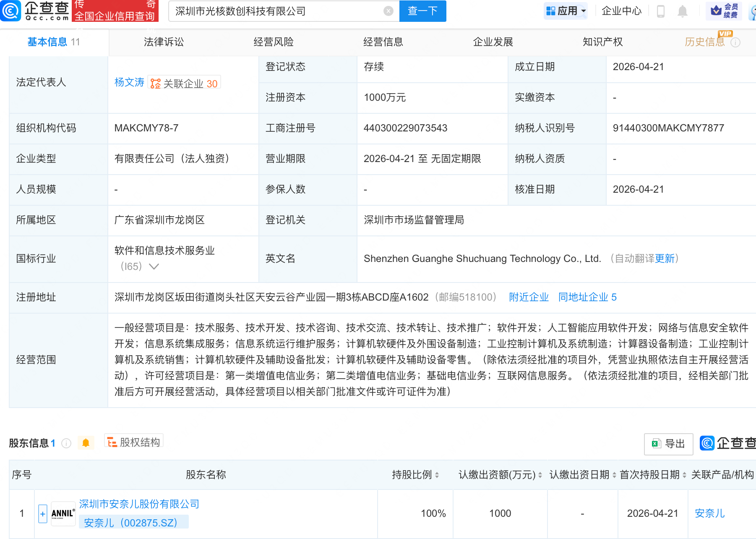The height and width of the screenshot is (539, 756).
Task: Switch to the 知识产权 tab
Action: tap(602, 42)
